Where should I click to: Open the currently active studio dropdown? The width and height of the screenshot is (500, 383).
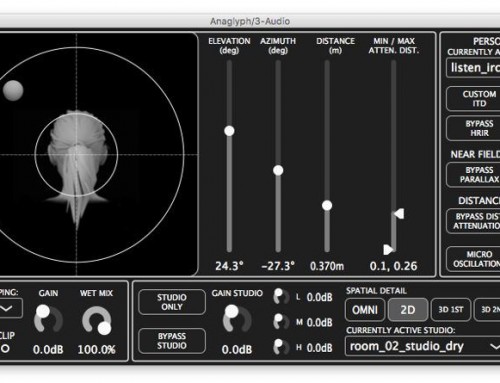click(423, 347)
